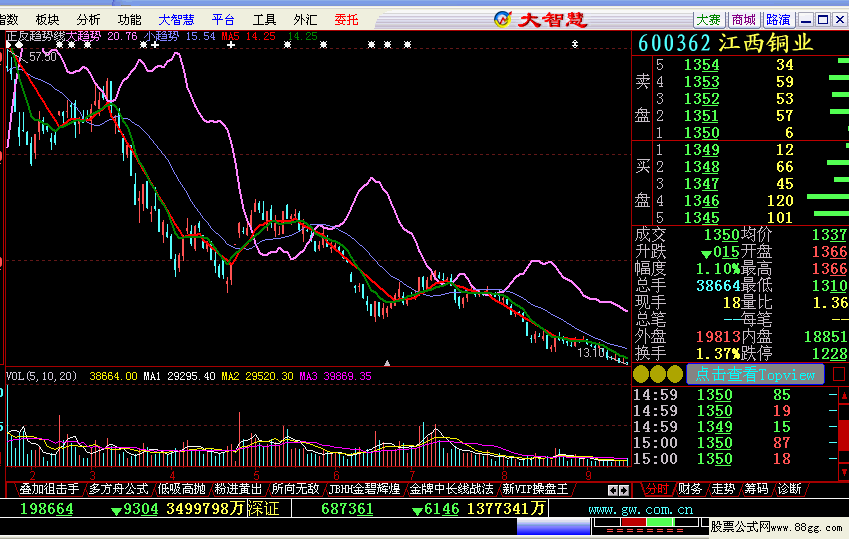Click sell level 1 price 1350
This screenshot has width=849, height=539.
(702, 133)
